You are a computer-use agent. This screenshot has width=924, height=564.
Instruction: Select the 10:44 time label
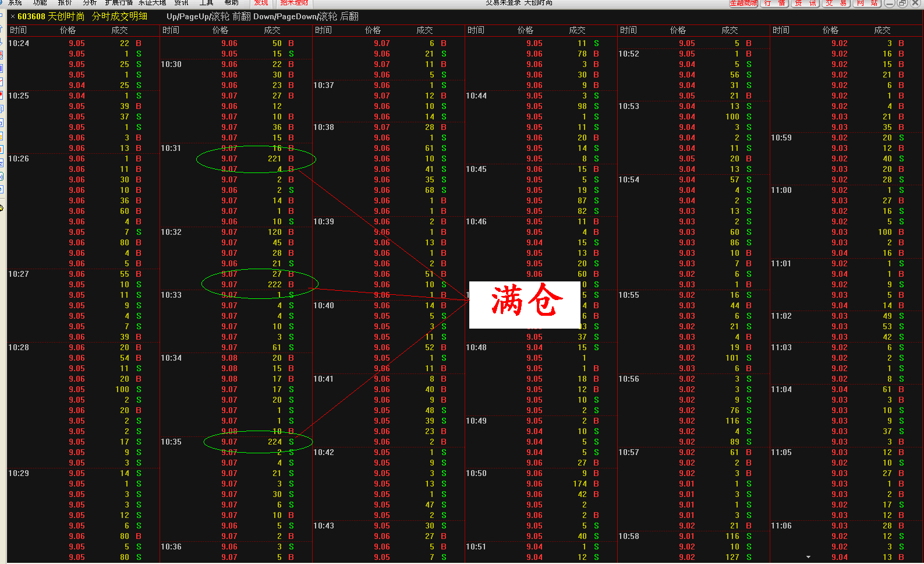(476, 96)
